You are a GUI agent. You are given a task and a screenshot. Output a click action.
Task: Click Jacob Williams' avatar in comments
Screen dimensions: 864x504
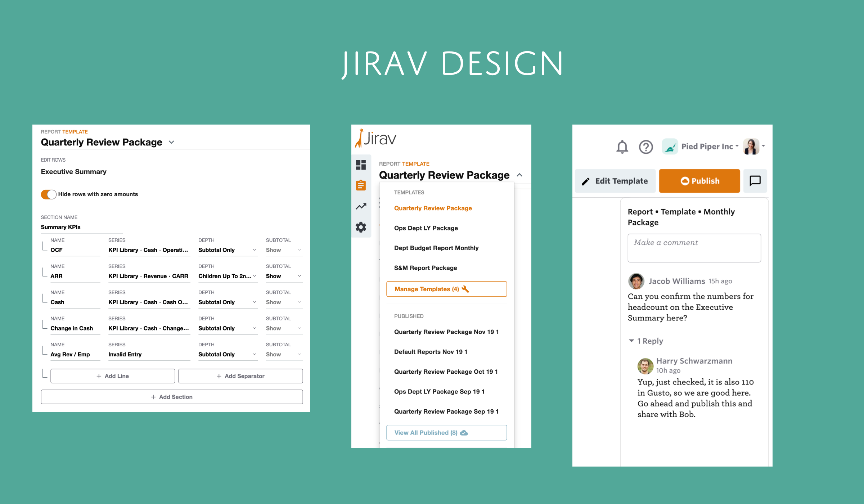point(636,281)
